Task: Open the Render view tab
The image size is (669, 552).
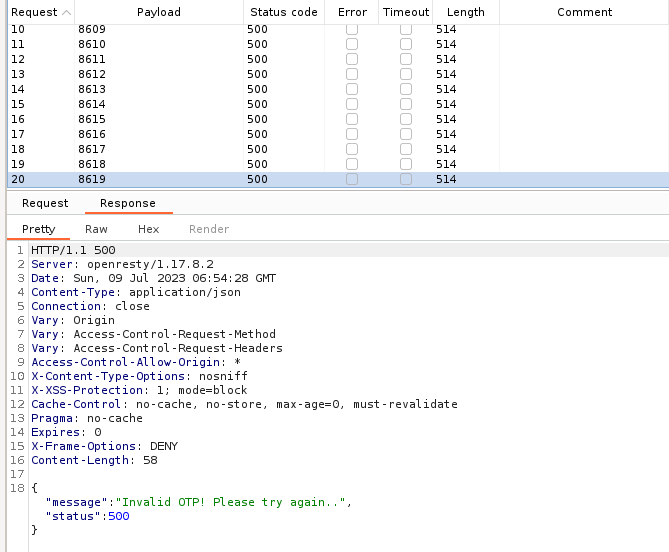Action: point(209,229)
